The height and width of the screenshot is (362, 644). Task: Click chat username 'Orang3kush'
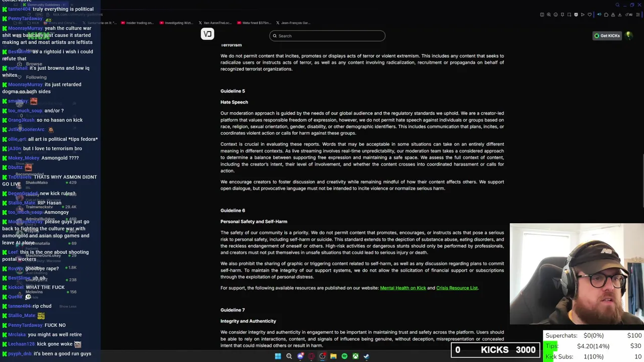tap(21, 120)
